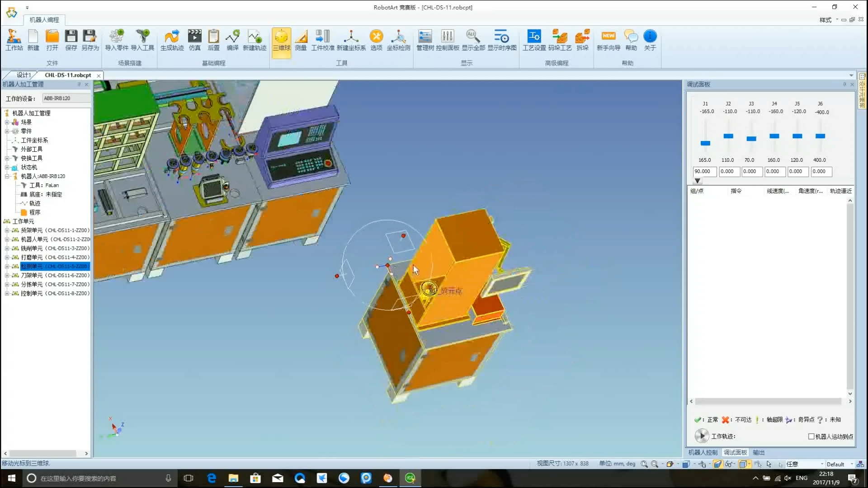868x488 pixels.
Task: Expand the 铣削单元 work unit node
Action: pyautogui.click(x=7, y=249)
